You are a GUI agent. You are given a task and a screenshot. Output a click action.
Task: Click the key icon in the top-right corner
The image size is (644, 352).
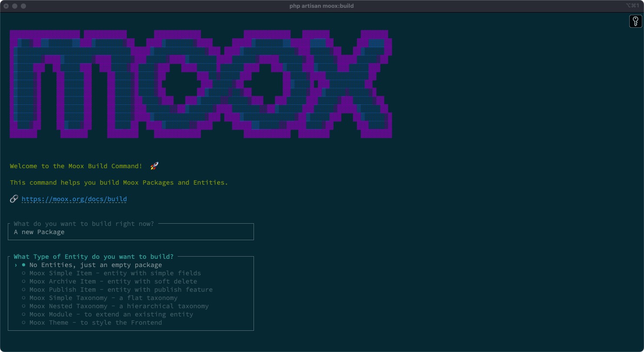635,21
